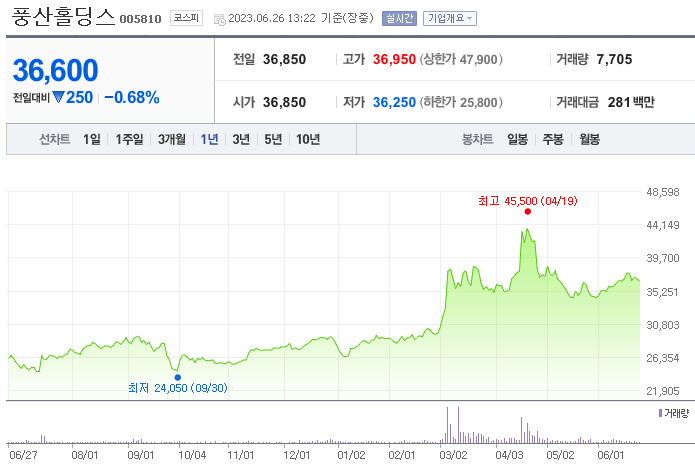Screen dimensions: 695x473
Task: Click the 48,598 y-axis label
Action: [x=663, y=192]
